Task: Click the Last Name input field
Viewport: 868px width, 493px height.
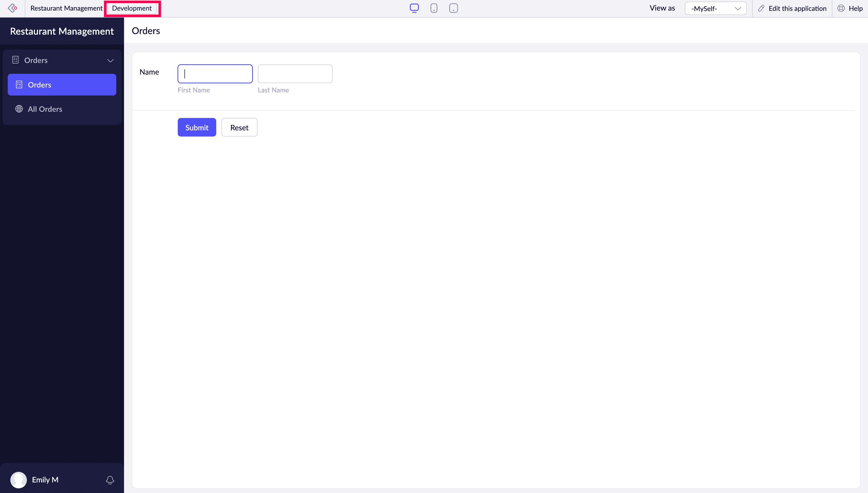Action: tap(295, 74)
